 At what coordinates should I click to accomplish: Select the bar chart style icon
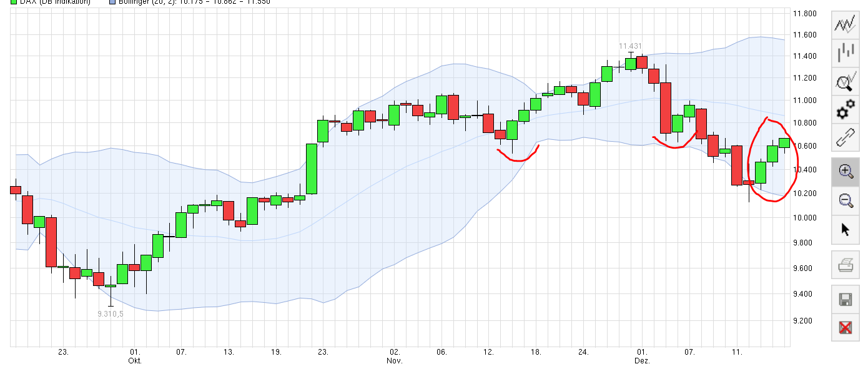click(846, 53)
